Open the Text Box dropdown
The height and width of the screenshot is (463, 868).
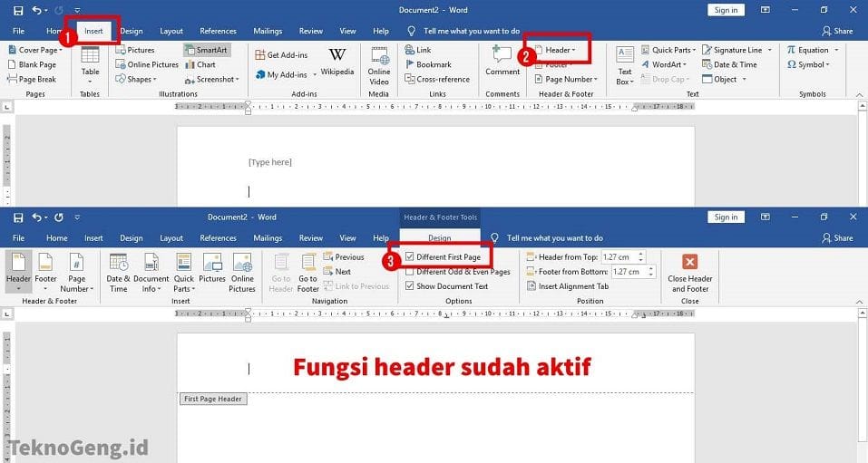click(624, 65)
